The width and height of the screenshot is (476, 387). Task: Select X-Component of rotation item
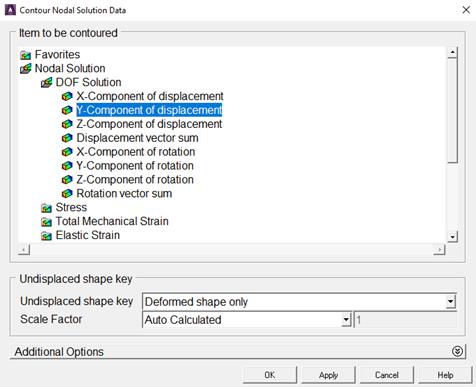136,152
